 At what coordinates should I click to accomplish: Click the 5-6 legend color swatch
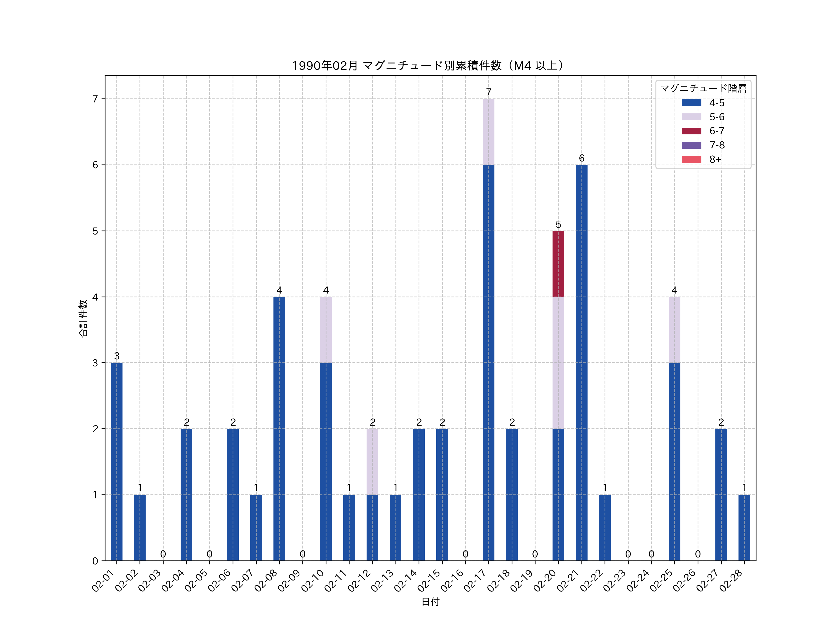pos(691,117)
